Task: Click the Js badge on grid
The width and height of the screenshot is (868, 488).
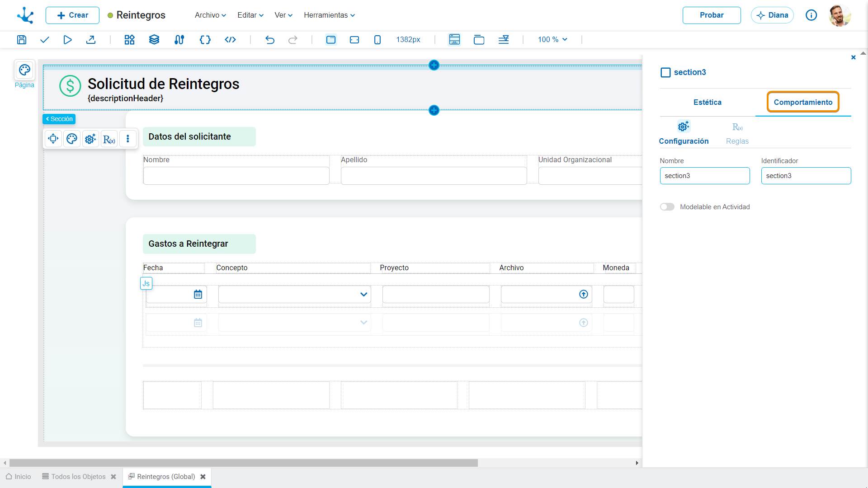Action: coord(146,283)
